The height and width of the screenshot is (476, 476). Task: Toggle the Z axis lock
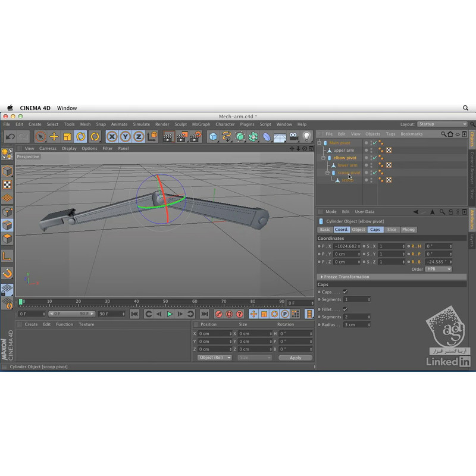pyautogui.click(x=139, y=137)
